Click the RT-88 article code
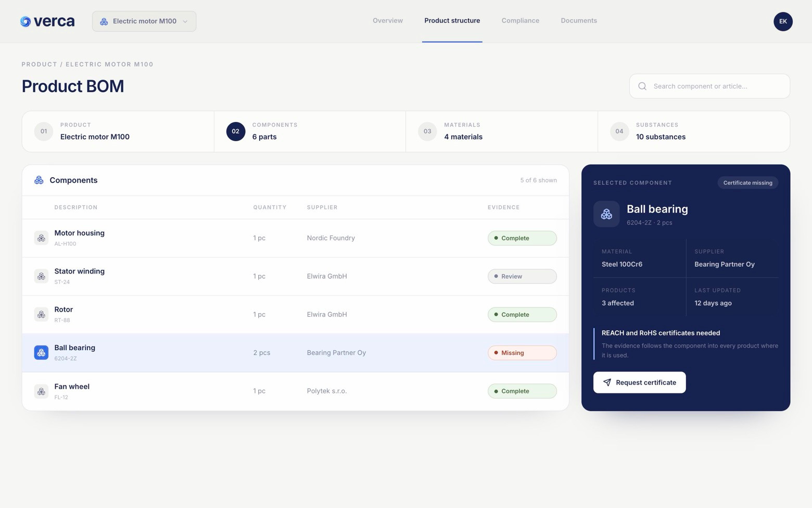 tap(62, 320)
